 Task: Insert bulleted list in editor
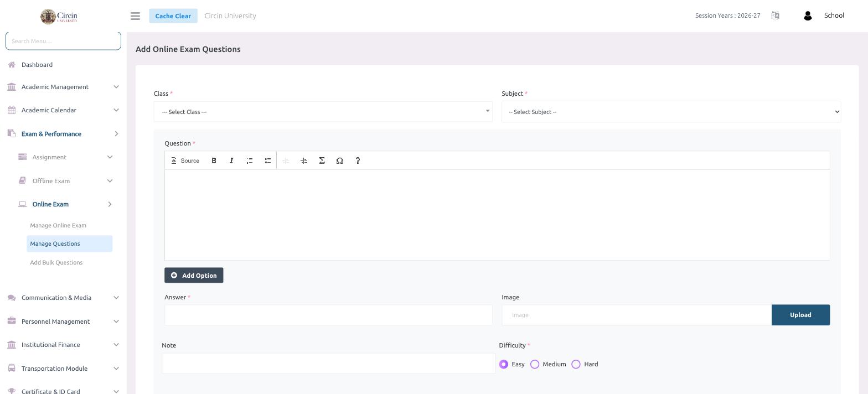(267, 160)
